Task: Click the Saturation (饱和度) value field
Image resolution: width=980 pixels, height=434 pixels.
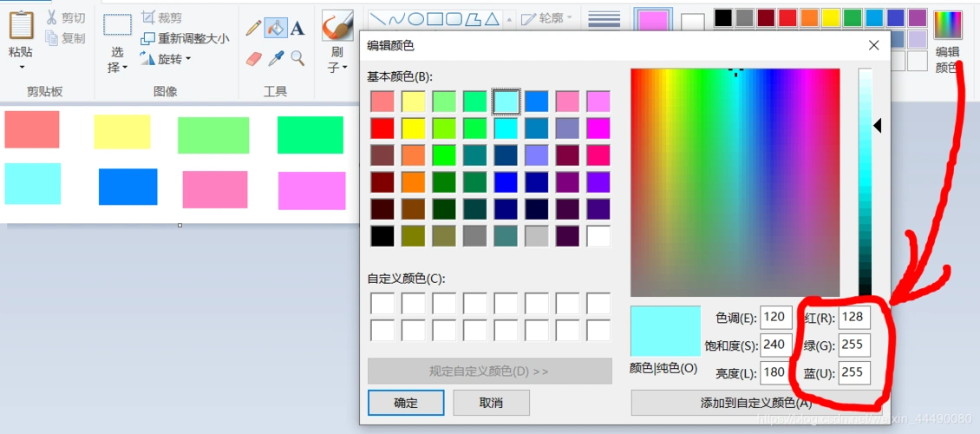Action: coord(776,345)
